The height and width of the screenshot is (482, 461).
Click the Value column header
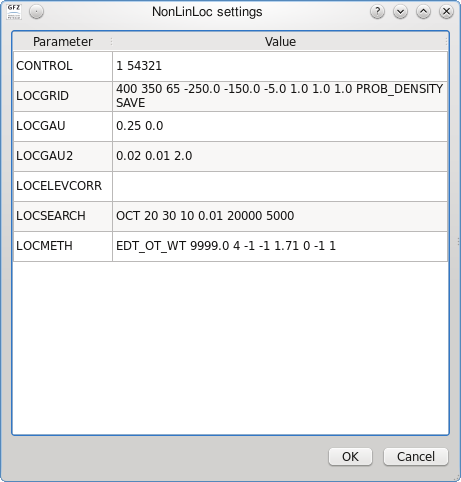tap(280, 42)
